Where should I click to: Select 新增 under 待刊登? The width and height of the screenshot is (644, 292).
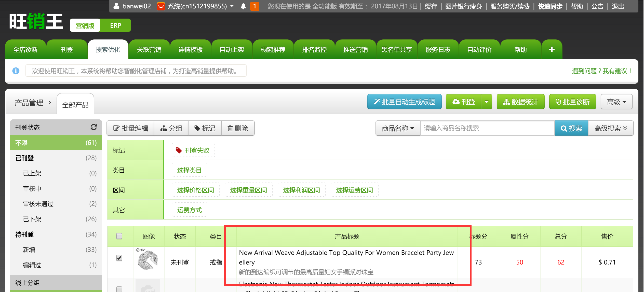point(56,249)
